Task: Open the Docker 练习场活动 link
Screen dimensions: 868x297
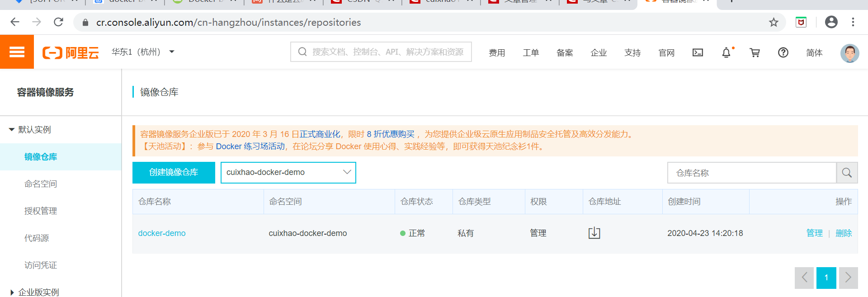Action: pyautogui.click(x=250, y=146)
